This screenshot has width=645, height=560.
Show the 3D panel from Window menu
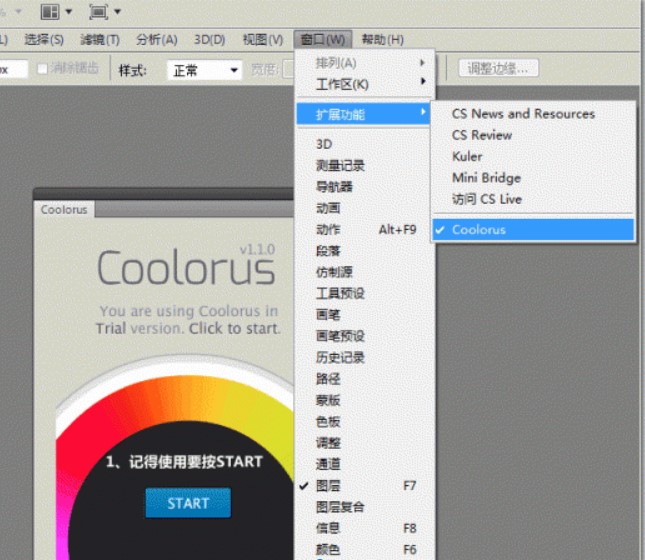pos(365,144)
